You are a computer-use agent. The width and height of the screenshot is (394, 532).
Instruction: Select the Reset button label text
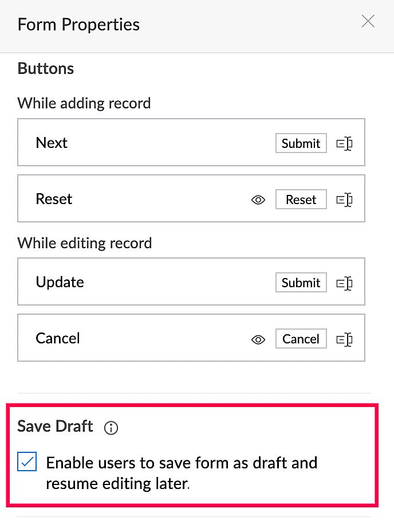tap(54, 199)
